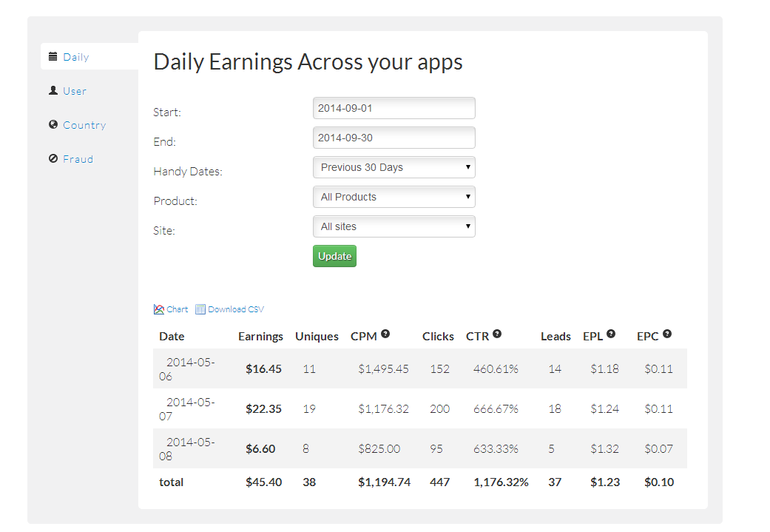
Task: Click the calendar icon beside Daily
Action: point(53,56)
